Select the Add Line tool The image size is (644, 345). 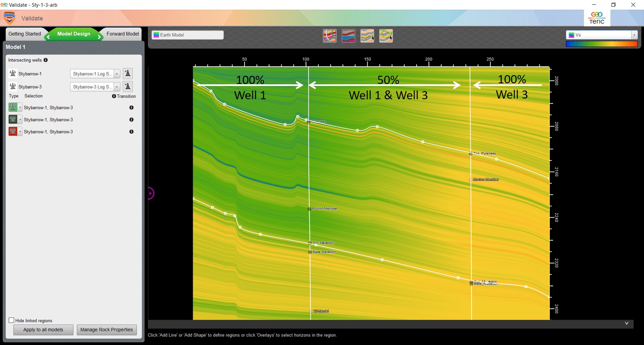(367, 36)
